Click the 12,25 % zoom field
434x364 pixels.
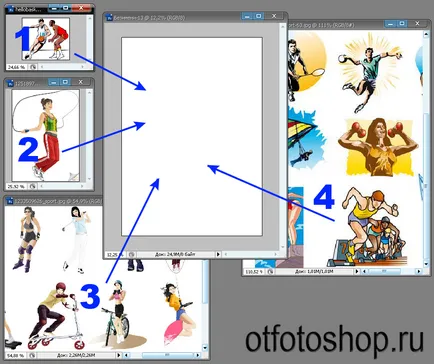tap(115, 254)
